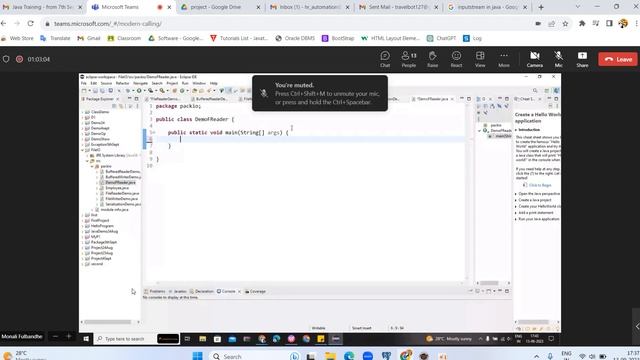Open the browser extensions puzzle icon
This screenshot has width=640, height=360.
pos(582,24)
